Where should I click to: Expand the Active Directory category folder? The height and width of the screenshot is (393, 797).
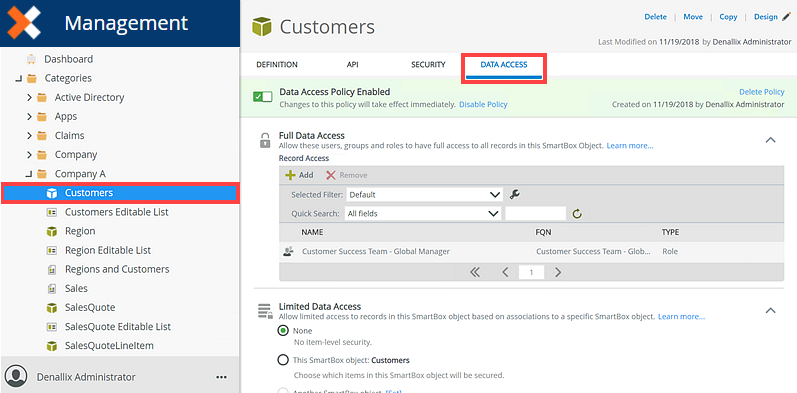pos(29,98)
